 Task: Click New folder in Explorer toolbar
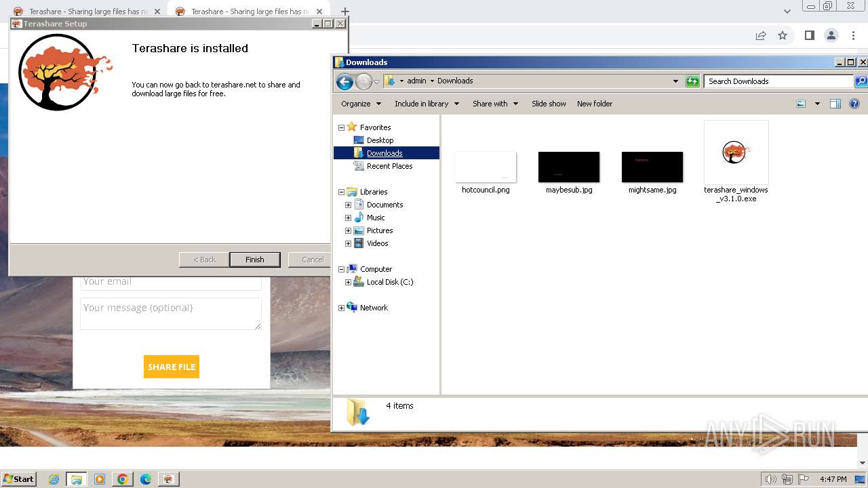point(595,104)
